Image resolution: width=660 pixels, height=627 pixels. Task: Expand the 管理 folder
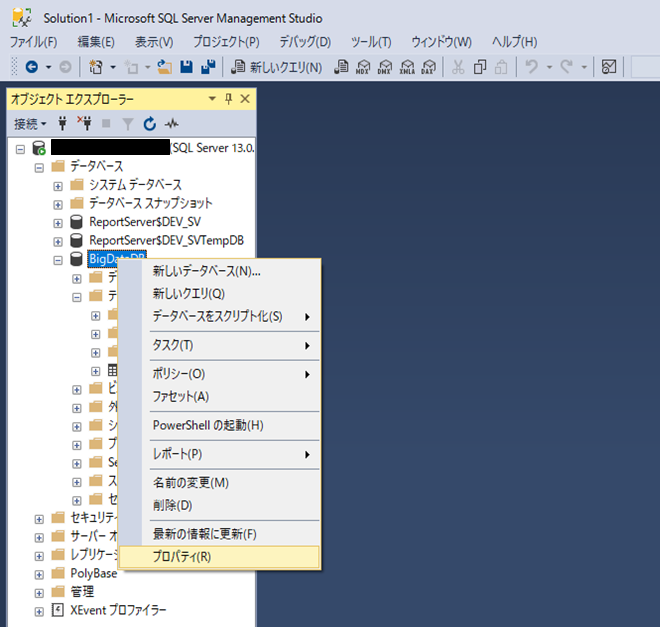(39, 593)
